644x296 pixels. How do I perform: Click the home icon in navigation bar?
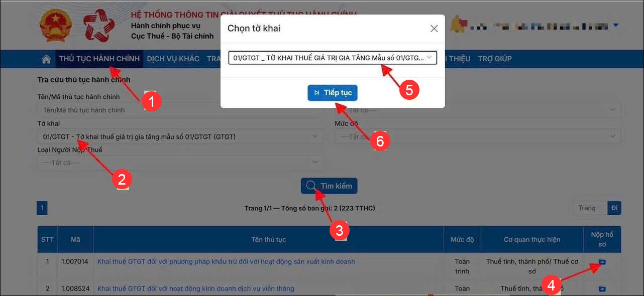pos(46,59)
